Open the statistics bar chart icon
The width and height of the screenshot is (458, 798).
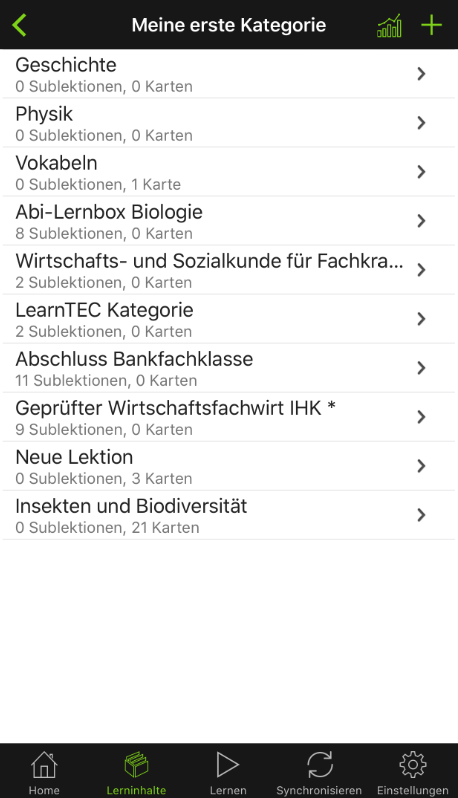point(389,25)
